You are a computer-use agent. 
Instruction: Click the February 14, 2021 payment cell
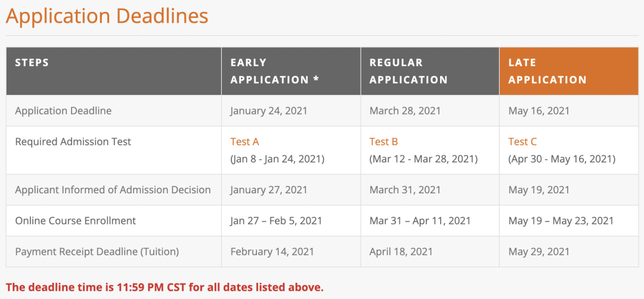point(291,252)
